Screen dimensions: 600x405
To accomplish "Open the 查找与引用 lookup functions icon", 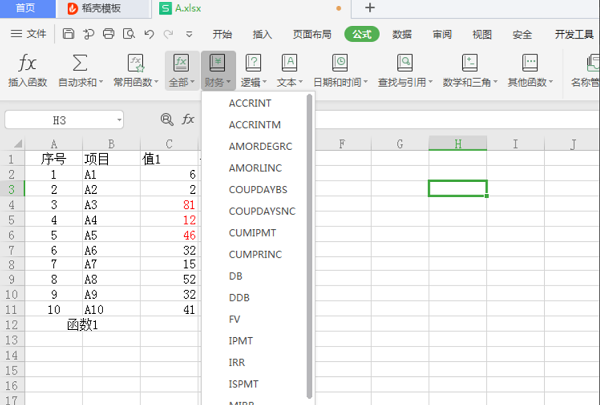I will pyautogui.click(x=405, y=63).
